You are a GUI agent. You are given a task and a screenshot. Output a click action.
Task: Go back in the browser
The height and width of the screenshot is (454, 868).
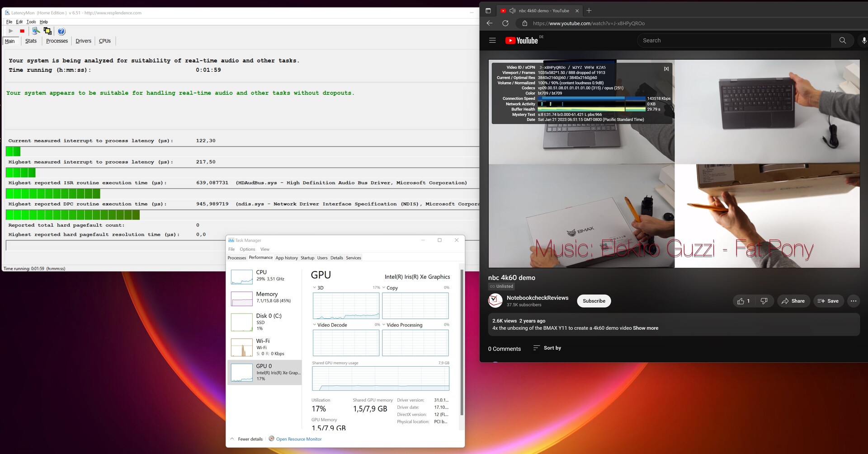click(490, 23)
